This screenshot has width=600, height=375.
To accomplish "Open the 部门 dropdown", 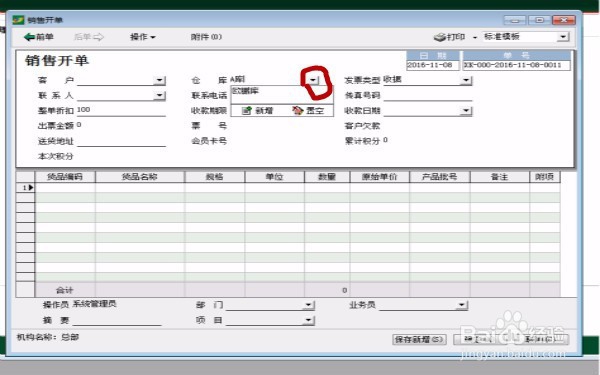I will [x=308, y=305].
